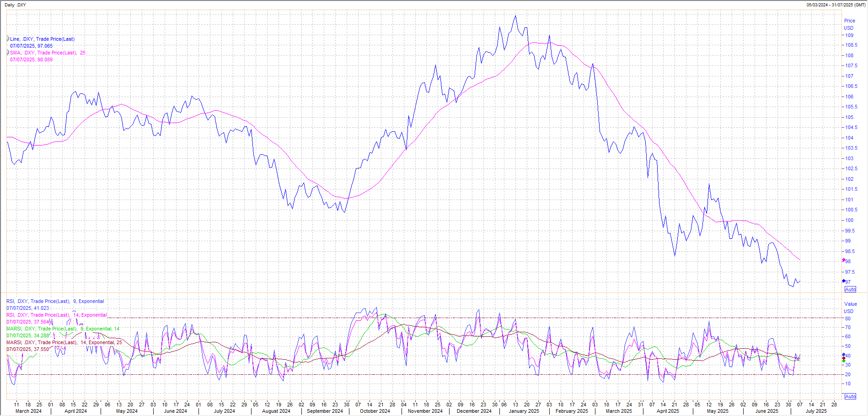
Task: Click the green MARSI diamond marker on RSI axis
Action: [844, 361]
